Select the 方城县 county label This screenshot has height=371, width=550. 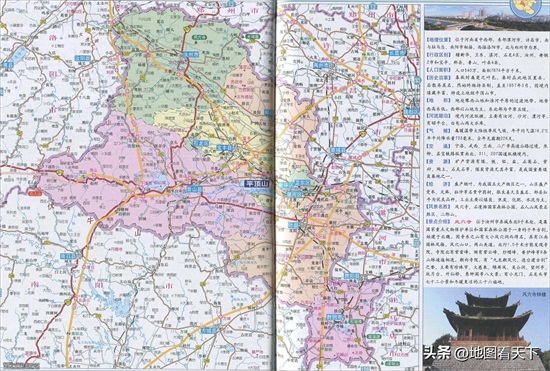point(209,330)
